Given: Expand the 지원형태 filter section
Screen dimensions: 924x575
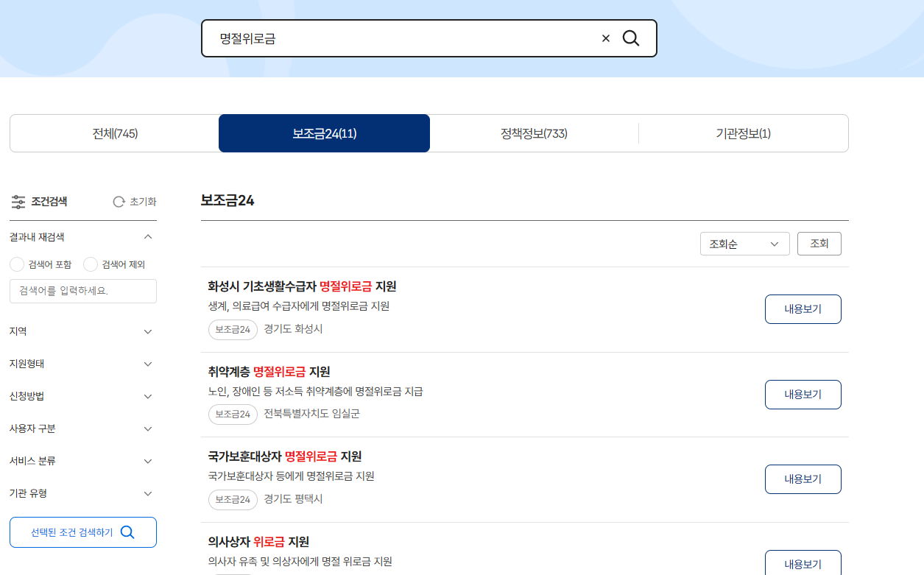Looking at the screenshot, I should (x=82, y=363).
